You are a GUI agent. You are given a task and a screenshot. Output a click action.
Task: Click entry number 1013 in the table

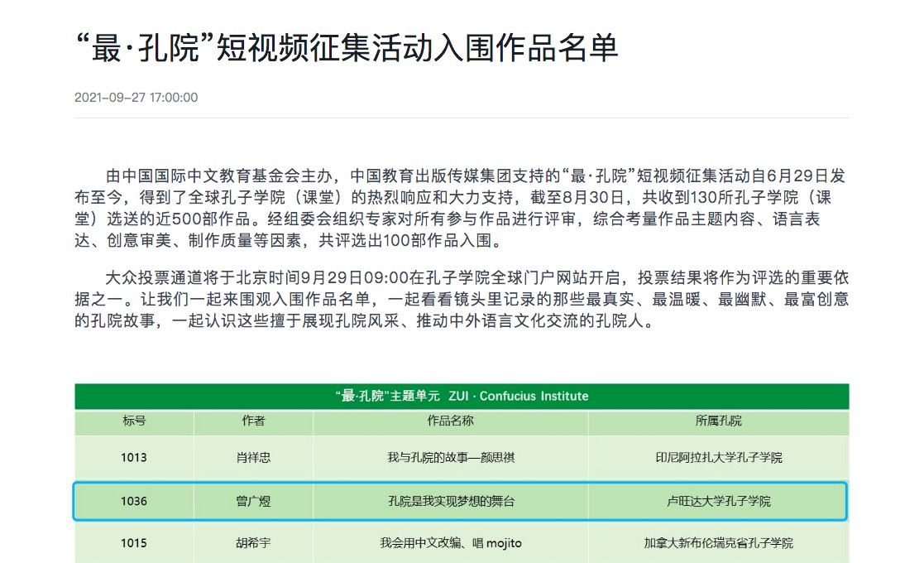click(x=134, y=457)
